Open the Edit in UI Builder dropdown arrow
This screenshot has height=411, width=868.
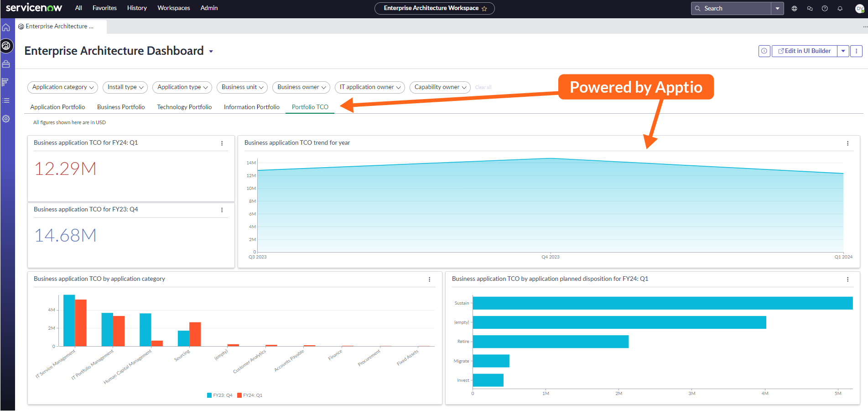click(843, 51)
